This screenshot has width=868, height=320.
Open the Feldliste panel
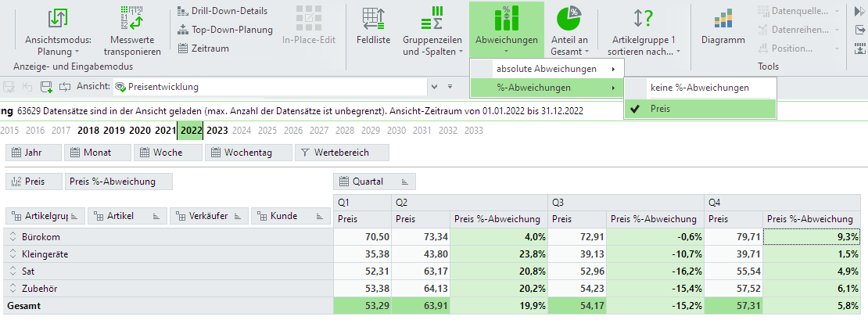coord(373,19)
